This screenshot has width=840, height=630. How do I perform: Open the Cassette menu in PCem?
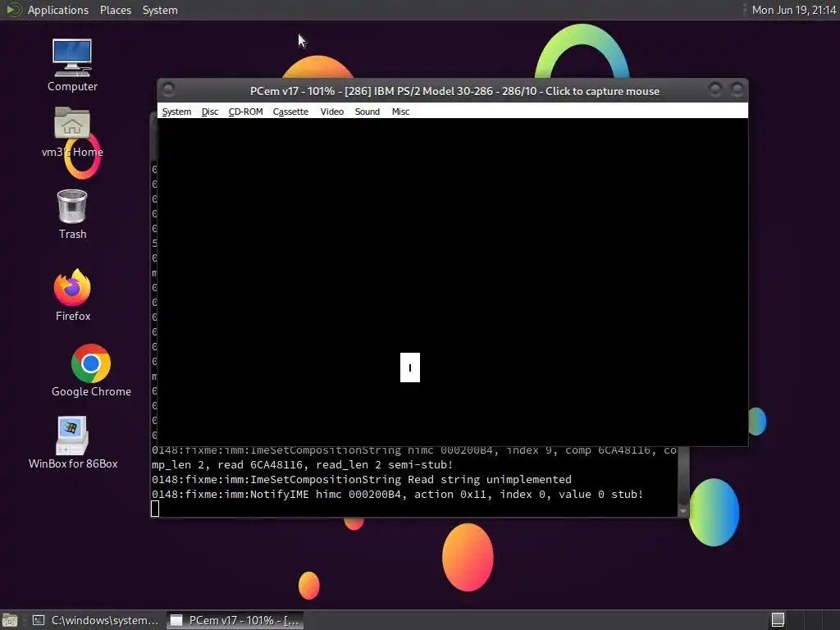pos(290,112)
